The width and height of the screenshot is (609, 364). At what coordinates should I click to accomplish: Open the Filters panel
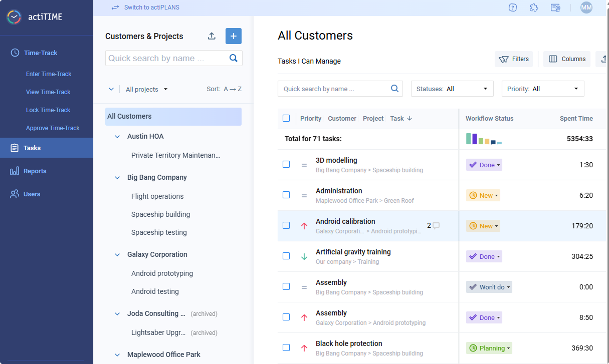[514, 59]
